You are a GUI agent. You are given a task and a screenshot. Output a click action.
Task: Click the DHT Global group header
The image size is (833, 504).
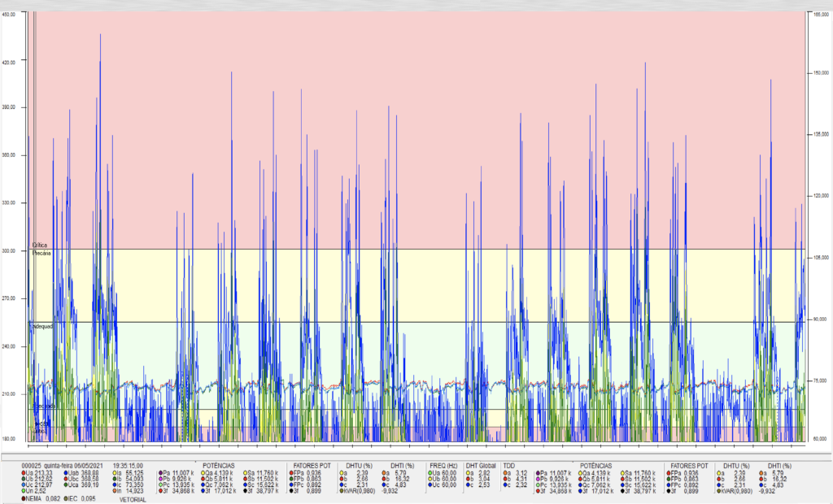tap(482, 465)
